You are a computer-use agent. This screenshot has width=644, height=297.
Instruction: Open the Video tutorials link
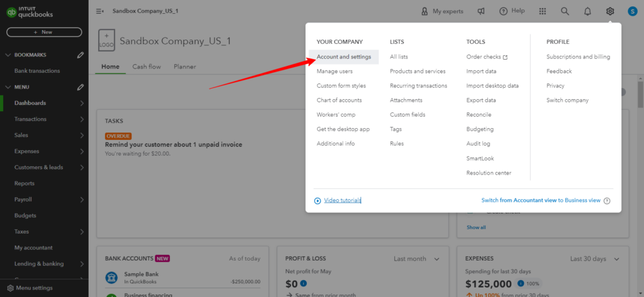coord(343,200)
